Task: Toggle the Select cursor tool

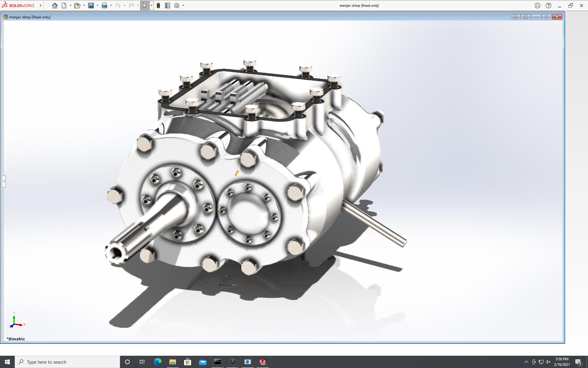Action: 145,6
